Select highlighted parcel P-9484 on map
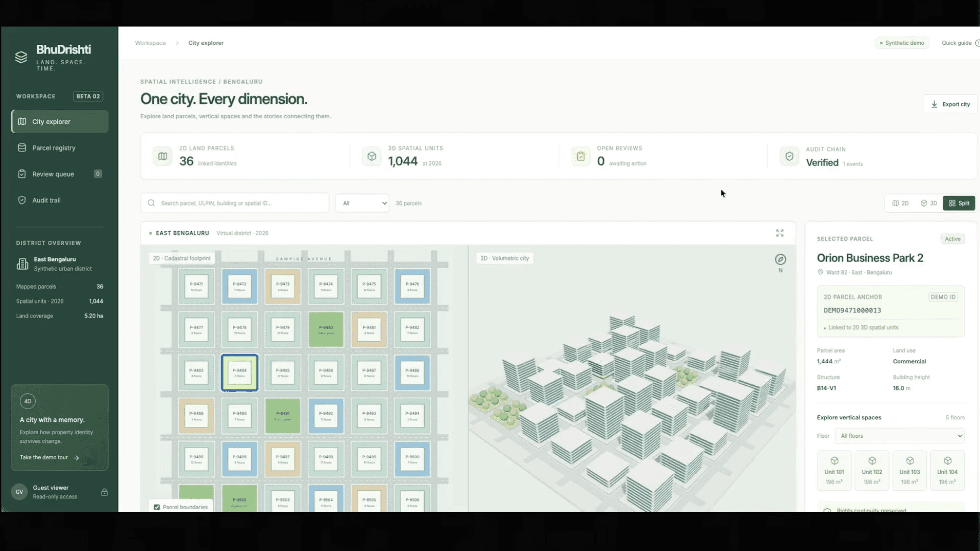 coord(239,373)
